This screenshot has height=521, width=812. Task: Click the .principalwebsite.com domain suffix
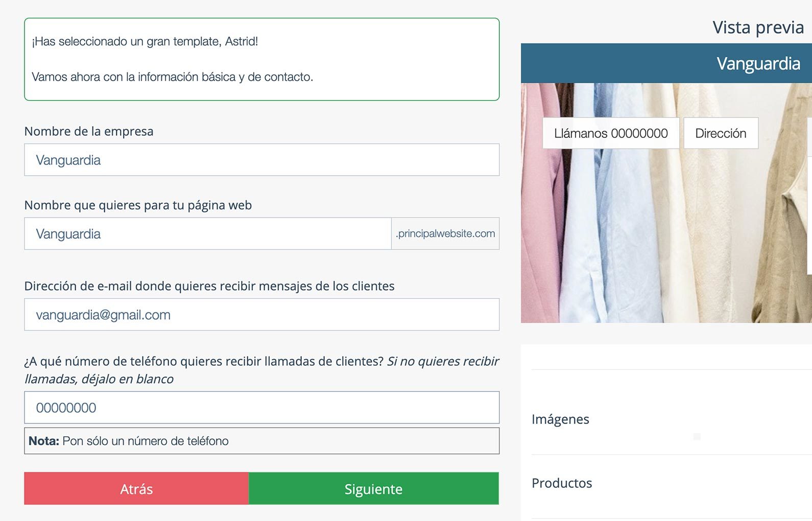[x=445, y=234]
